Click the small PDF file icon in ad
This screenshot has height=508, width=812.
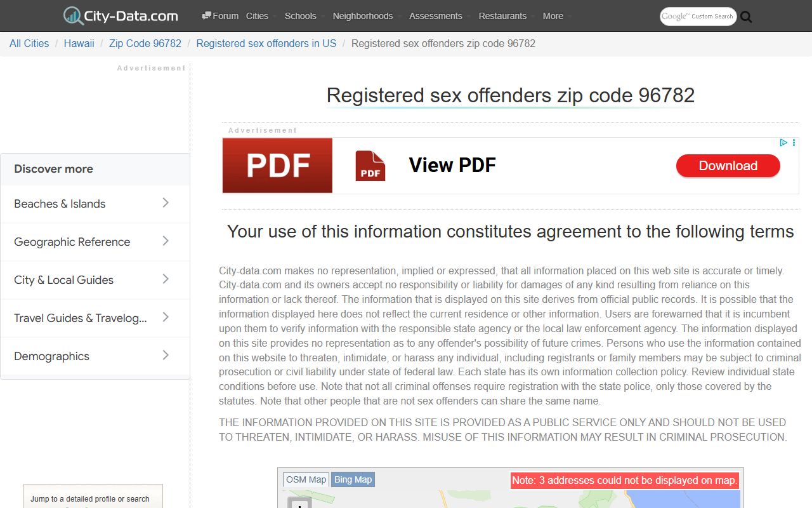[x=370, y=166]
